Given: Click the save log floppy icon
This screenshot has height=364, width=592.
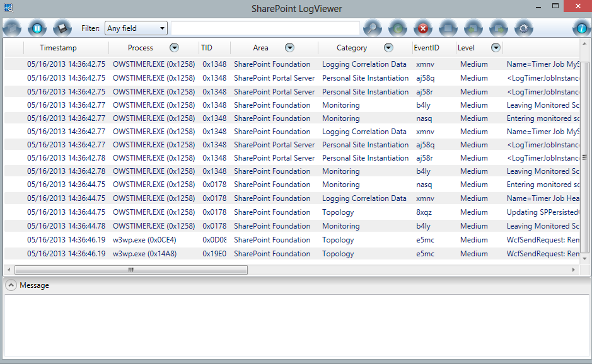Looking at the screenshot, I should (x=62, y=28).
